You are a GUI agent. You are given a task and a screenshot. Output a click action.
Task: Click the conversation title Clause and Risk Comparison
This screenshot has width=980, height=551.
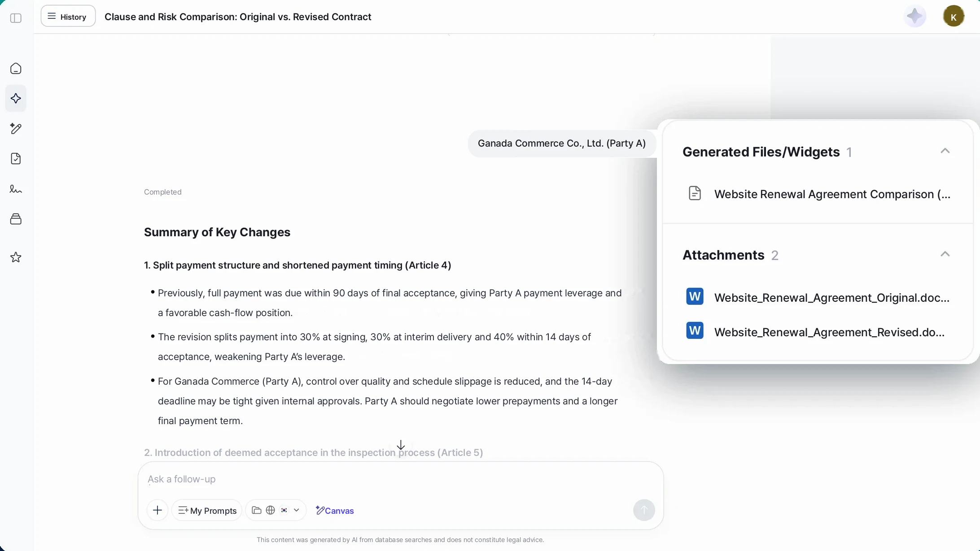click(238, 17)
